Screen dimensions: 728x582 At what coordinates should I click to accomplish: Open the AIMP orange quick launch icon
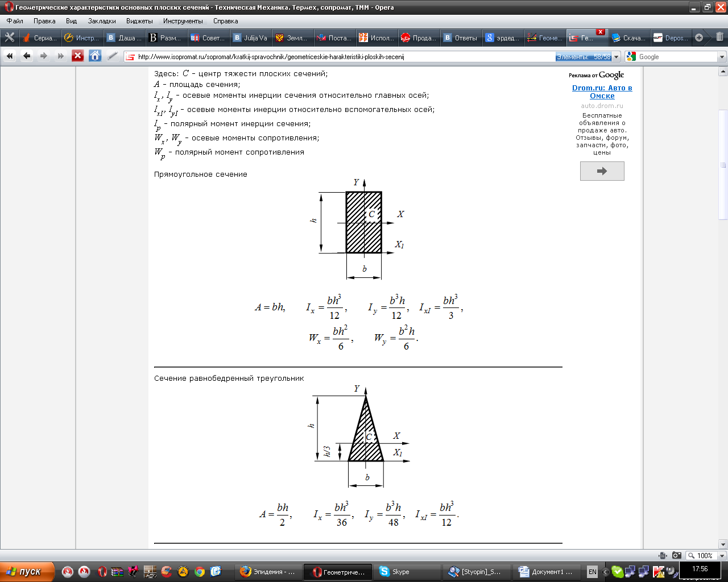click(183, 572)
